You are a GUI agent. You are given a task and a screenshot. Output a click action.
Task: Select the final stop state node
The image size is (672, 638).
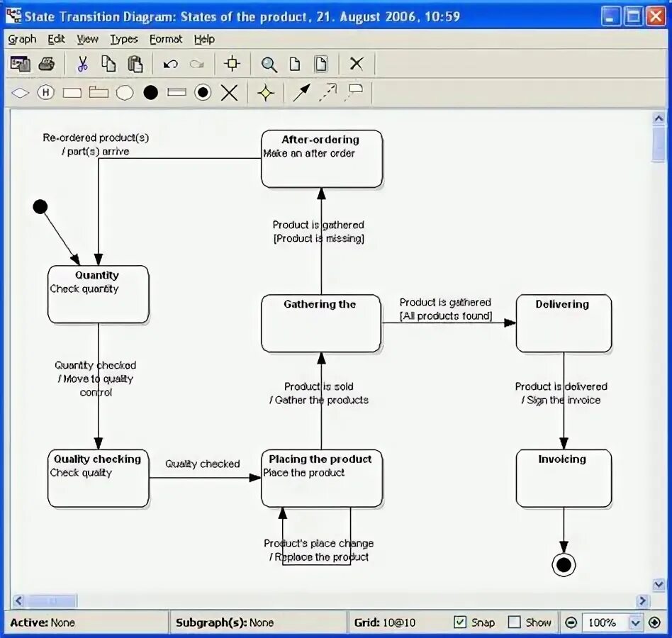click(564, 565)
